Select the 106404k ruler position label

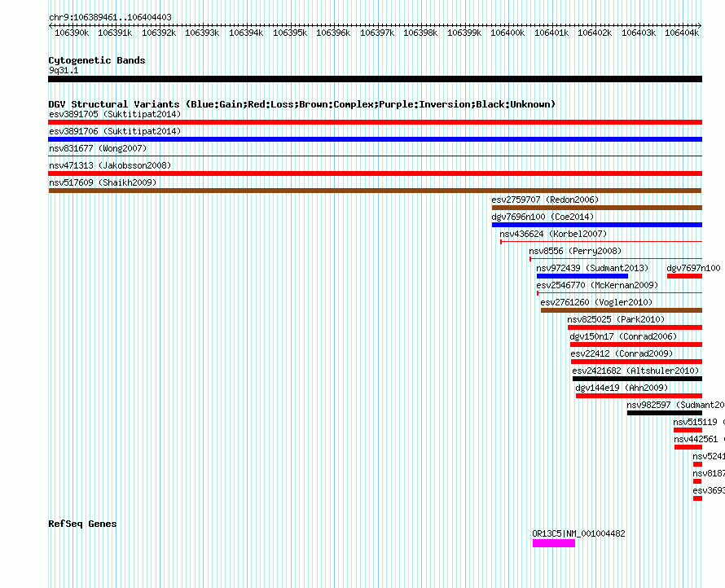pos(682,33)
